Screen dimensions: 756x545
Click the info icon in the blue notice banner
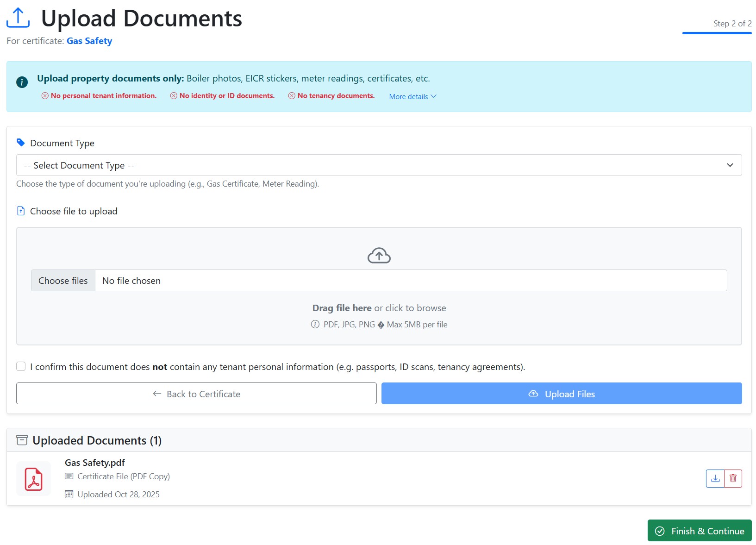pyautogui.click(x=21, y=82)
